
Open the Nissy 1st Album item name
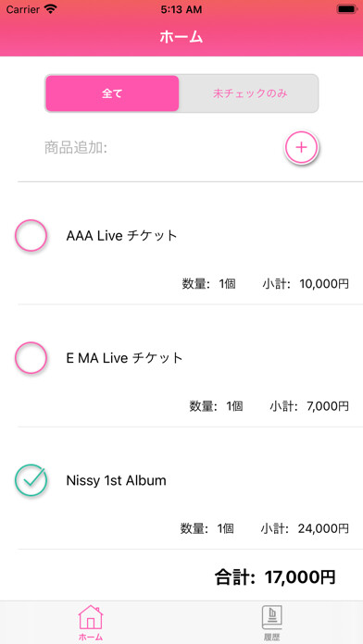117,480
